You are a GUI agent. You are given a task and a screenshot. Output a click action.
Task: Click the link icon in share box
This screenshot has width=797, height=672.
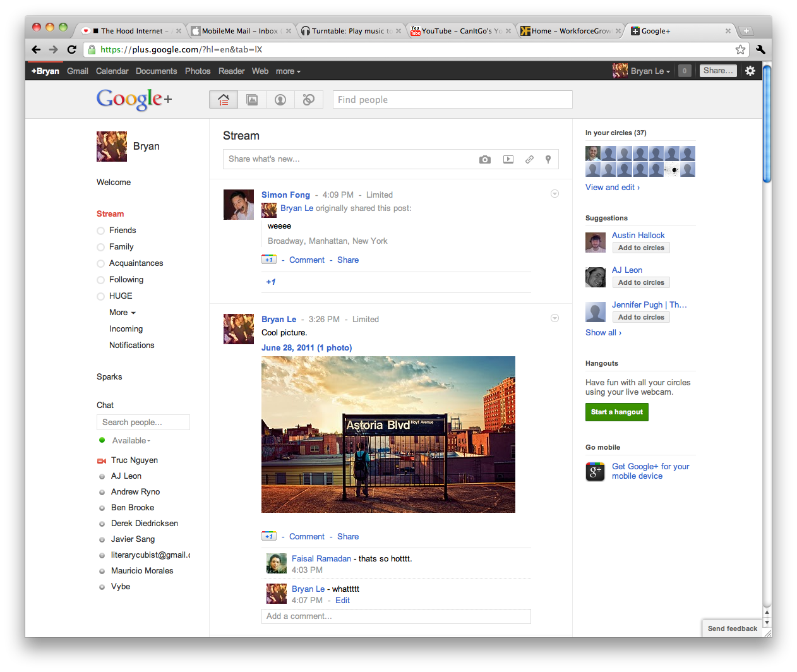(529, 160)
